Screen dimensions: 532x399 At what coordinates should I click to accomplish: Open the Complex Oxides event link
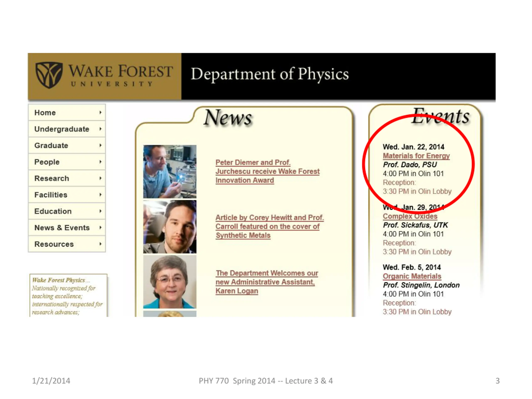(x=410, y=216)
